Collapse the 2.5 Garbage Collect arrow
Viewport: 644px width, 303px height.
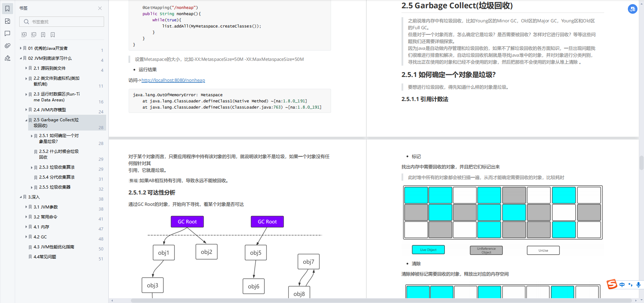pos(26,120)
